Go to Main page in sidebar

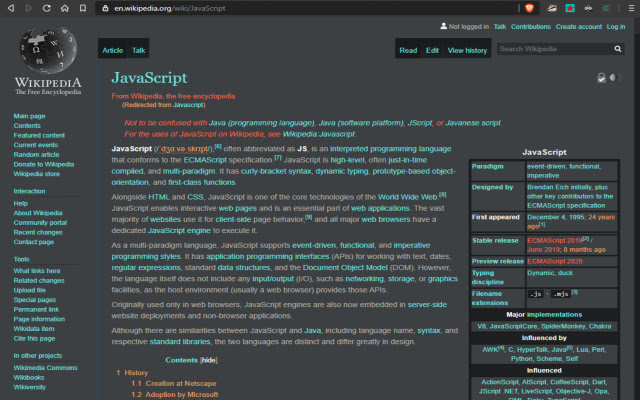[29, 116]
